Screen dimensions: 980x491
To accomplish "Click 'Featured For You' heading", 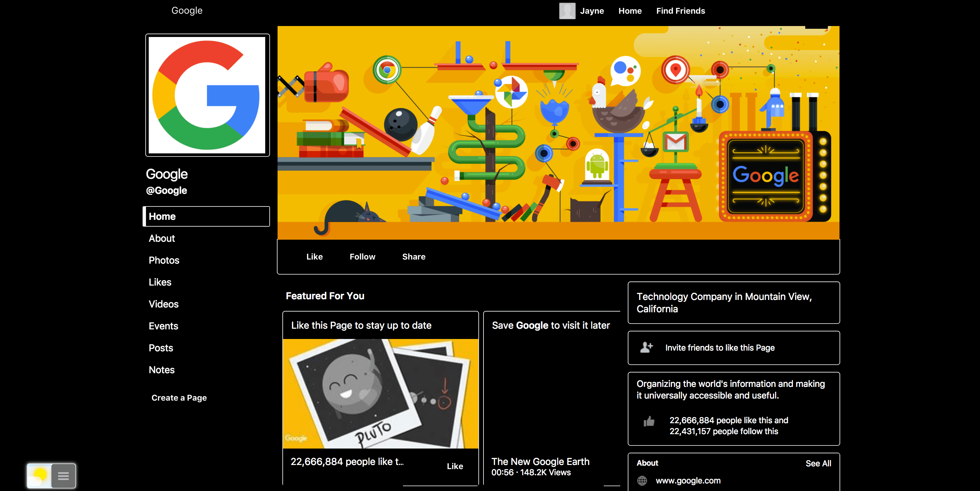I will tap(325, 296).
